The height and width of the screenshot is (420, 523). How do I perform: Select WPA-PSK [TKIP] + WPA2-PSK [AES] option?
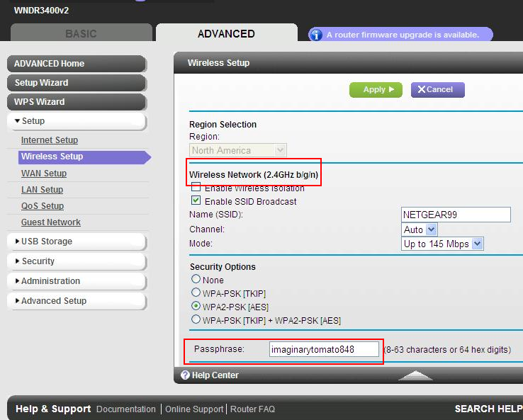196,319
